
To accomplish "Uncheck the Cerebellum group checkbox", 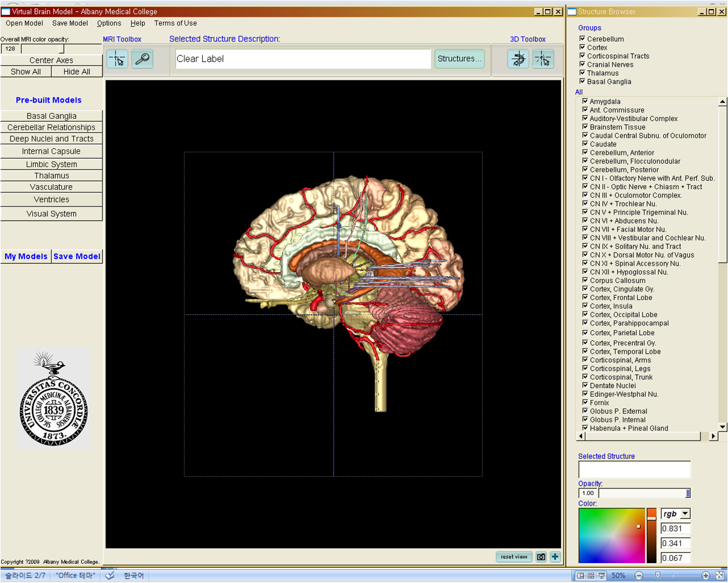I will (x=582, y=38).
